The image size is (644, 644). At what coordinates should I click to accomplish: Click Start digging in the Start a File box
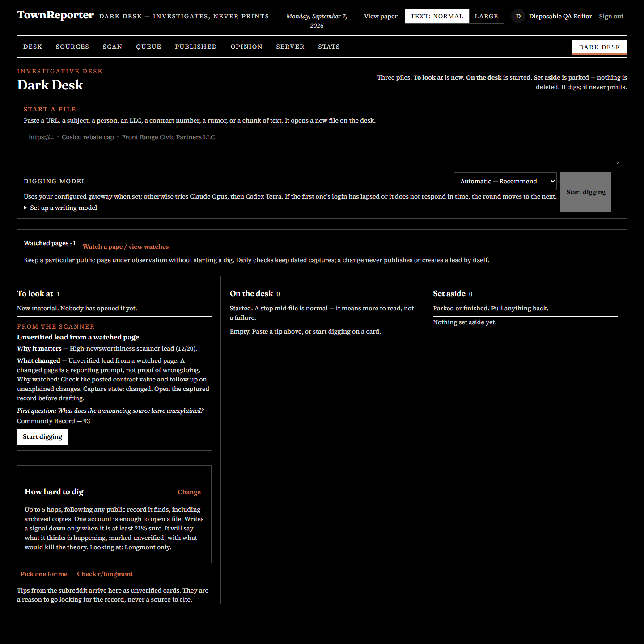point(586,192)
